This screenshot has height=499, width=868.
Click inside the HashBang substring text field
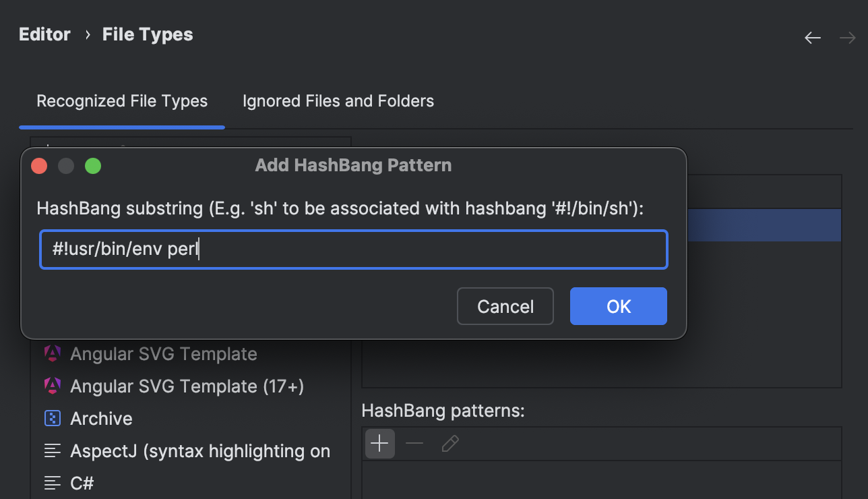click(354, 249)
